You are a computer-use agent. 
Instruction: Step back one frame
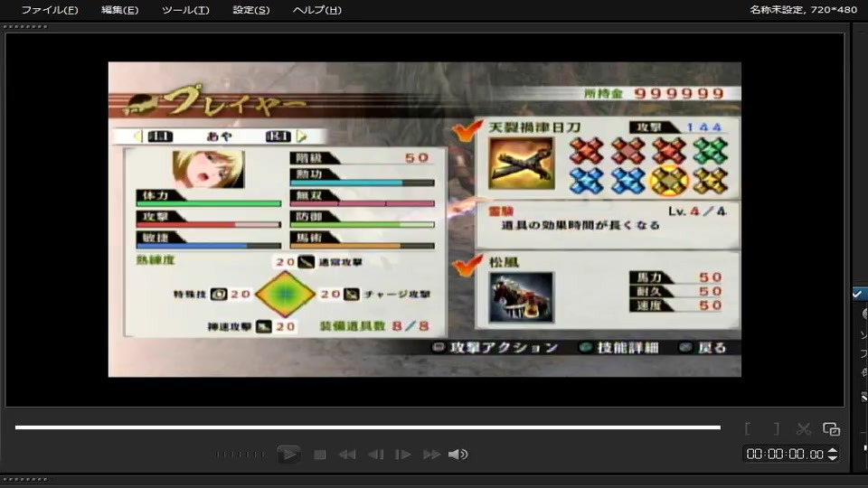point(376,455)
